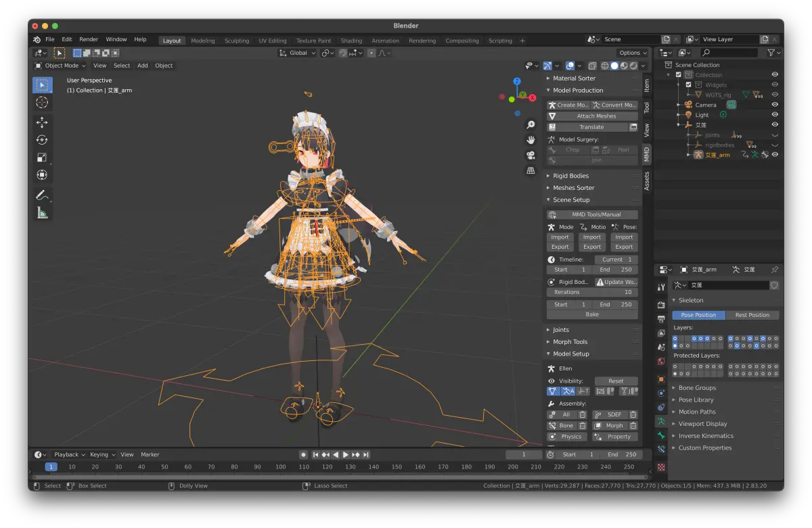
Task: Open the Object properties tab icon
Action: point(661,379)
